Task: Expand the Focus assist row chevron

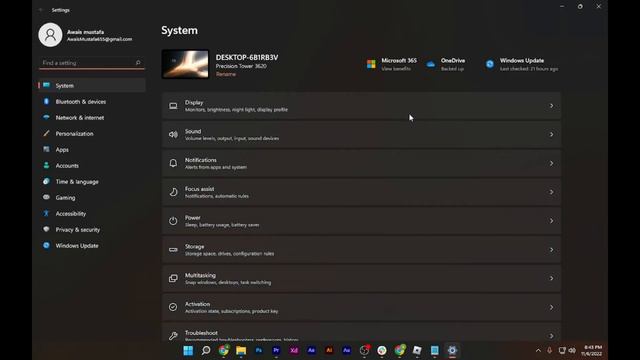Action: point(551,192)
